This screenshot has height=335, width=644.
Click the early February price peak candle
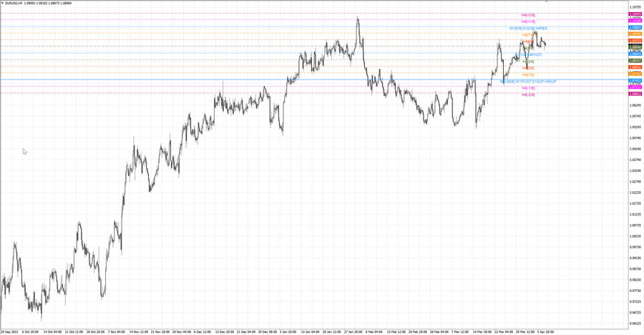[358, 20]
